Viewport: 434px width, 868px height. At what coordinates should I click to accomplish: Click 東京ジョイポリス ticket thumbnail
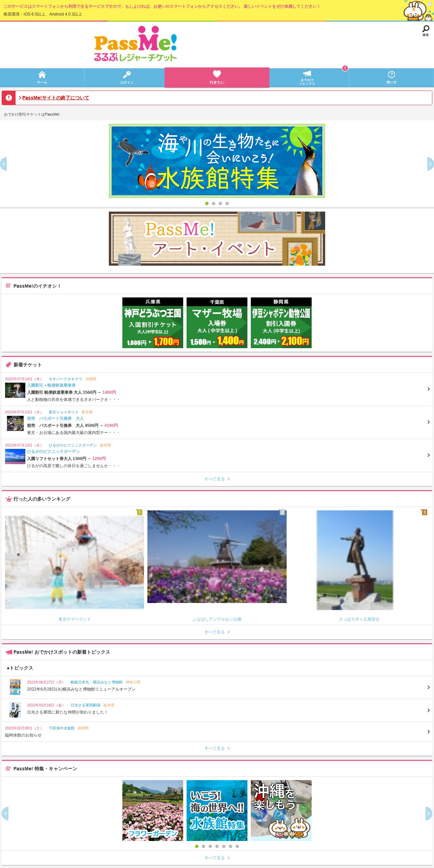tap(15, 423)
